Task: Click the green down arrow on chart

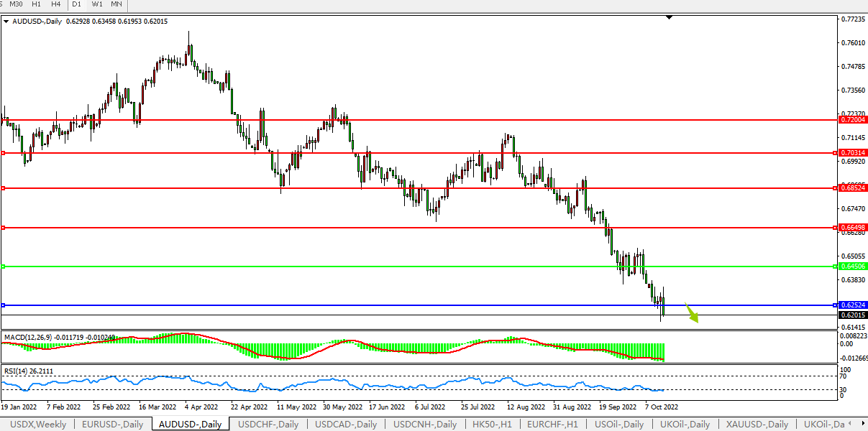Action: coord(692,314)
